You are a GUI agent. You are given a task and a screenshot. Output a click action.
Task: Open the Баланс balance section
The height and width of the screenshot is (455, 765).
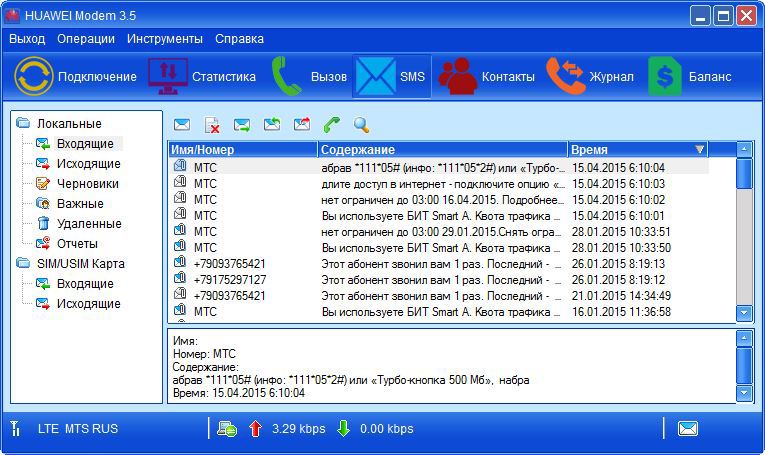690,77
